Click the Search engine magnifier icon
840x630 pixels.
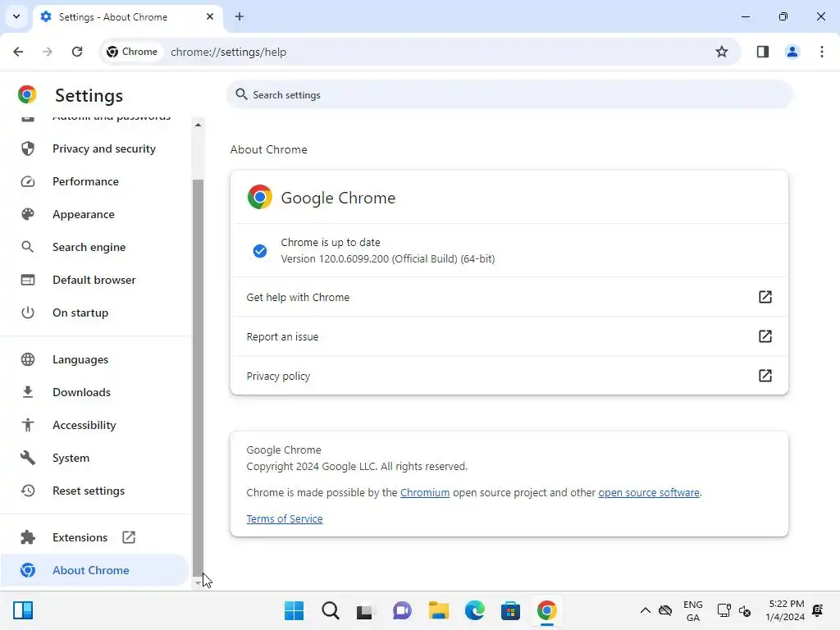(x=28, y=247)
